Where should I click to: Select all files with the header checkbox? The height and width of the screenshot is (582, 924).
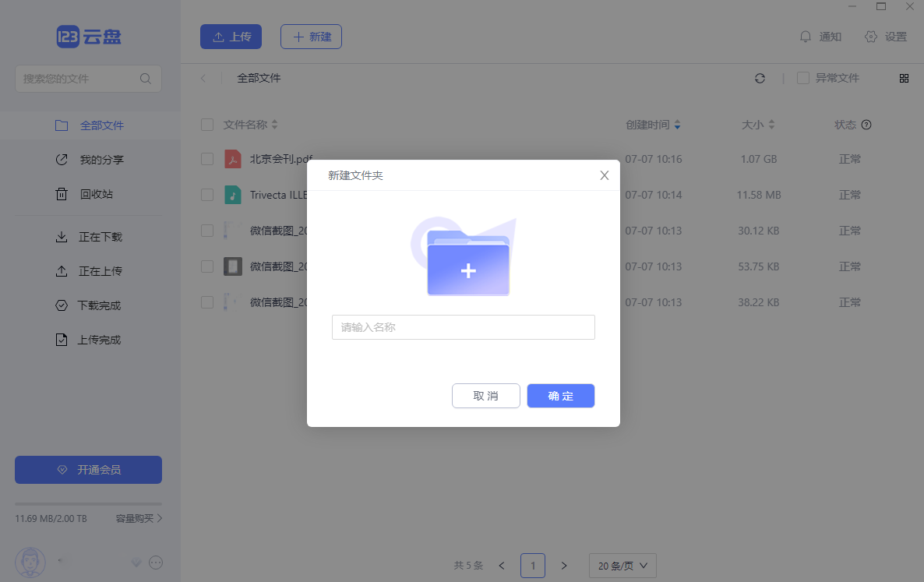click(x=207, y=125)
